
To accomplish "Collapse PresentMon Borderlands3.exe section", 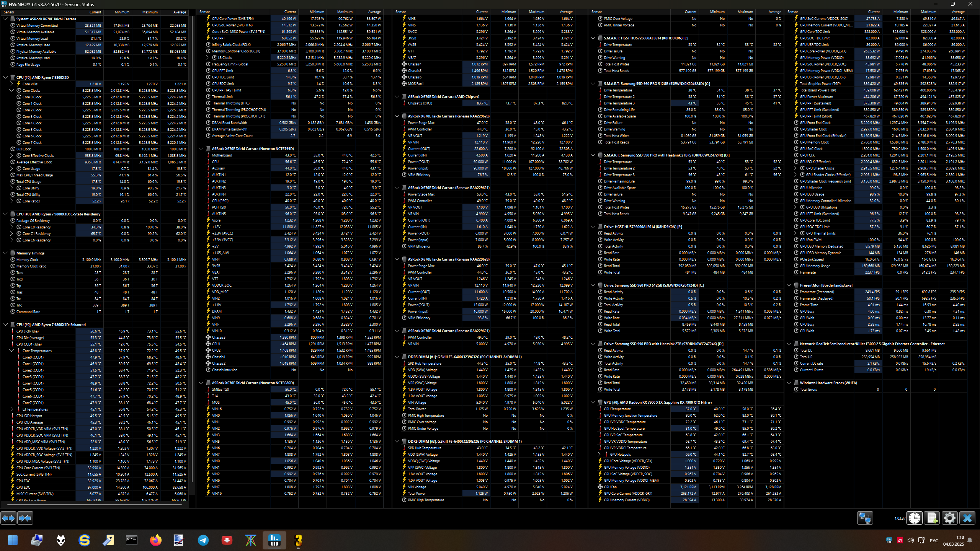I will [x=789, y=285].
